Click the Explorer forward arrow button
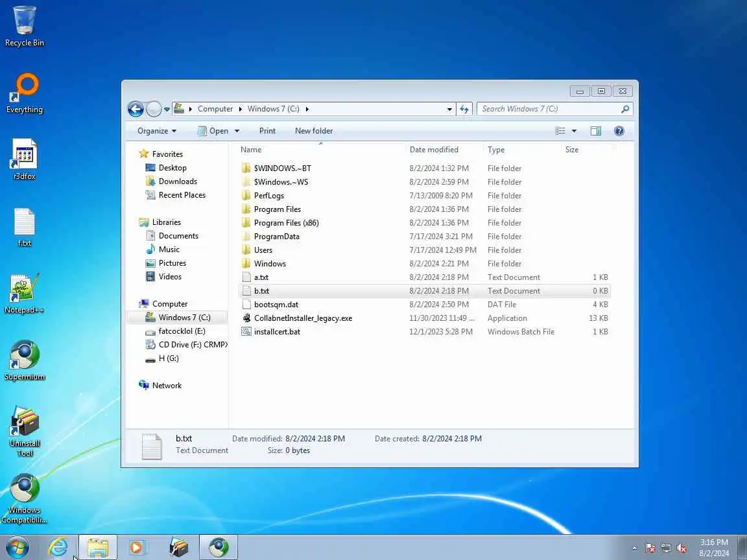The width and height of the screenshot is (747, 560). [x=154, y=109]
